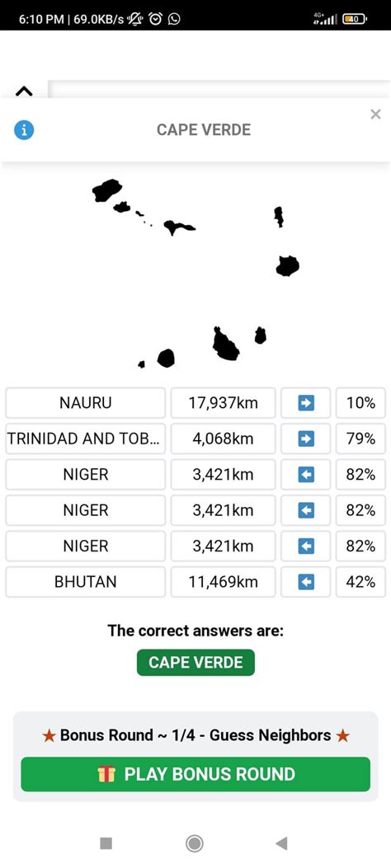Image resolution: width=391 pixels, height=868 pixels.
Task: Tap the Android recent apps square button
Action: point(106,843)
